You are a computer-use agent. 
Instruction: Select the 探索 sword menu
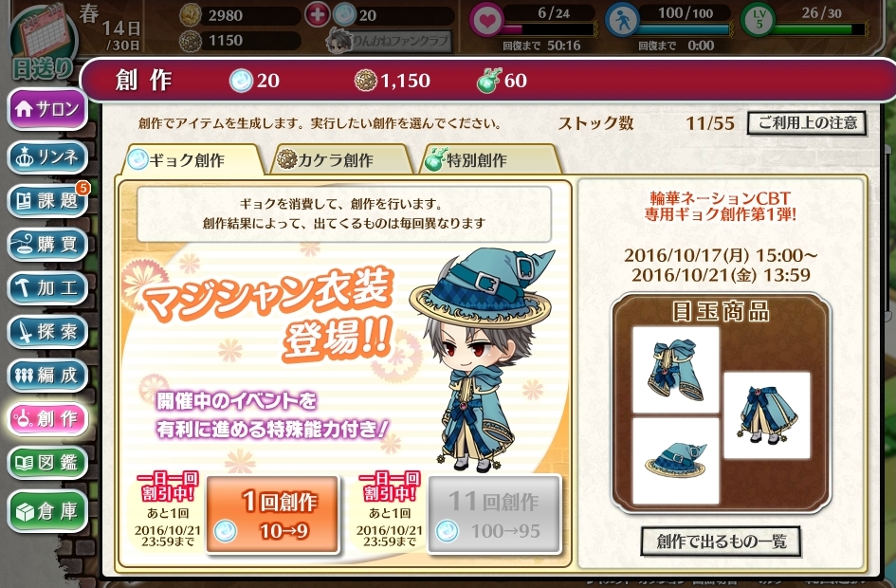pyautogui.click(x=46, y=331)
